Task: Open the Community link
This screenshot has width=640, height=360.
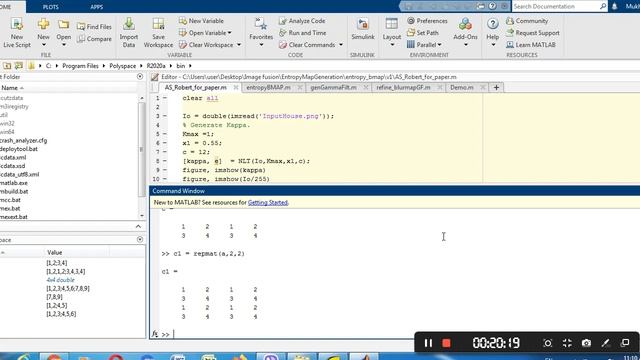Action: (x=527, y=21)
